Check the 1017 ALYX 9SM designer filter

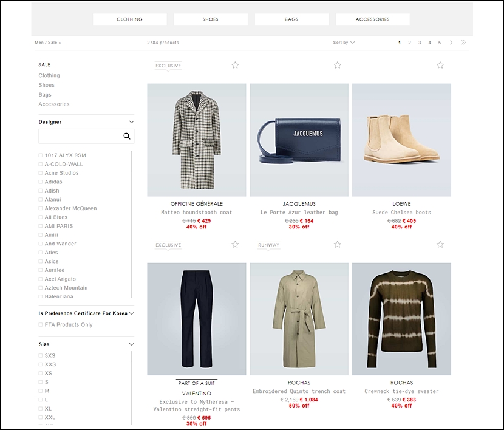point(41,155)
